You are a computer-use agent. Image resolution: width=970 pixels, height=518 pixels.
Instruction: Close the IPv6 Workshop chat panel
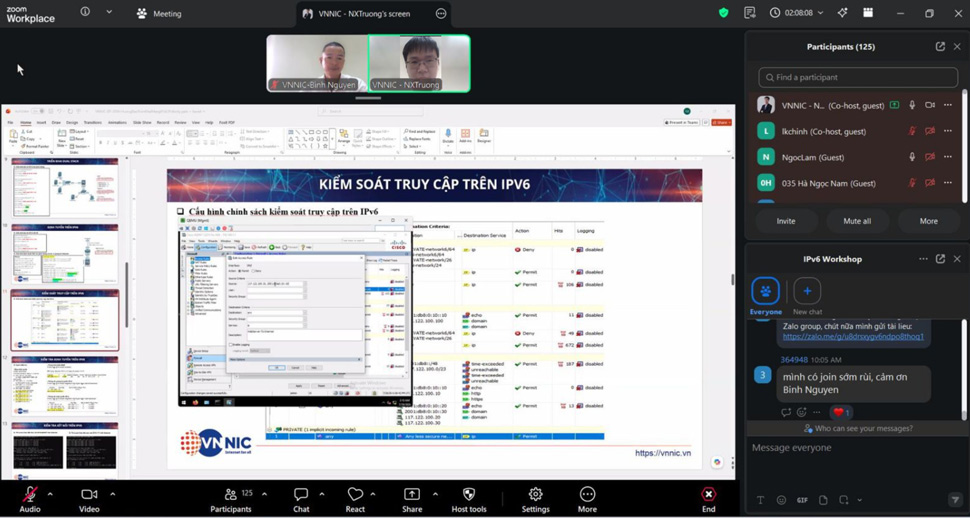(x=957, y=259)
